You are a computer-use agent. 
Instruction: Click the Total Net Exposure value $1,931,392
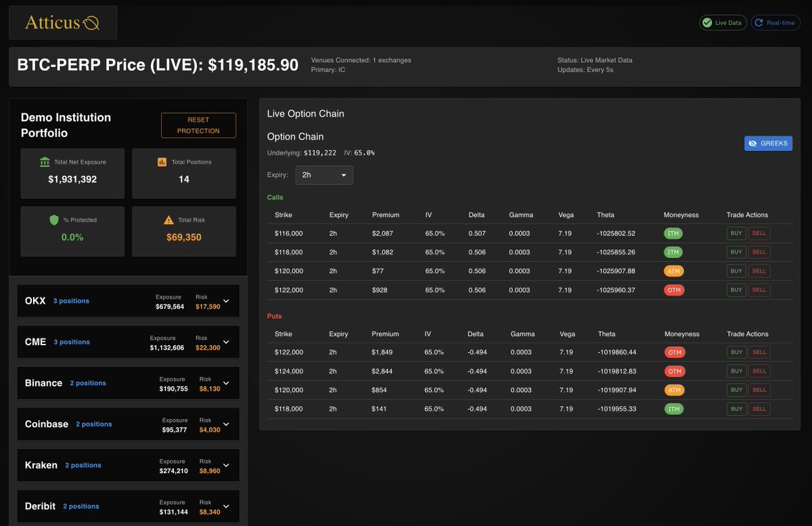pyautogui.click(x=72, y=179)
